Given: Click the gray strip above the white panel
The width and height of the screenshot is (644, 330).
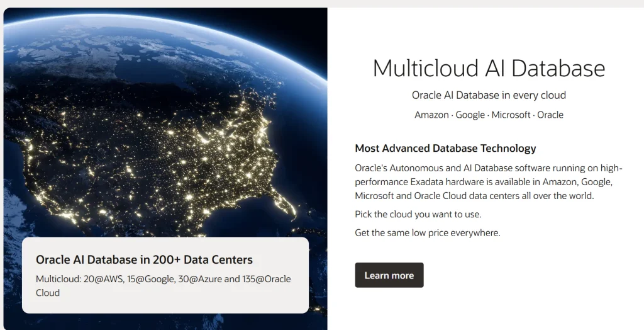Looking at the screenshot, I should pyautogui.click(x=484, y=3).
